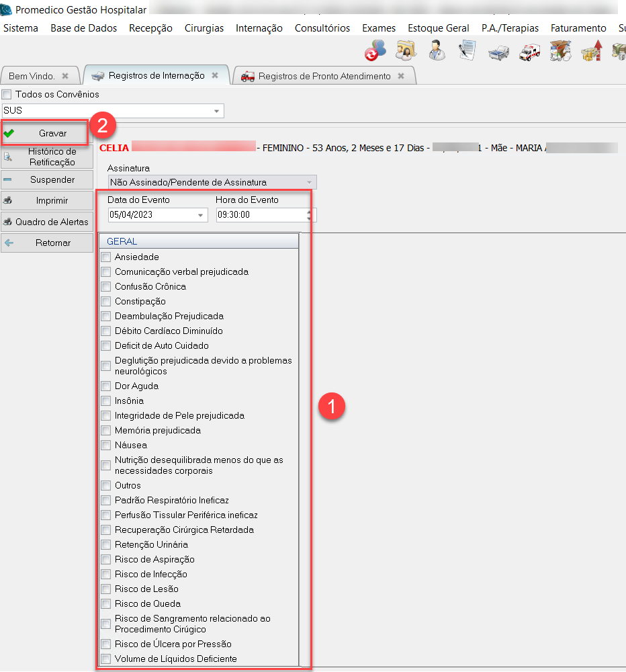Check the Risco de Queda checkbox
Screen dimensions: 626x672
tap(105, 604)
